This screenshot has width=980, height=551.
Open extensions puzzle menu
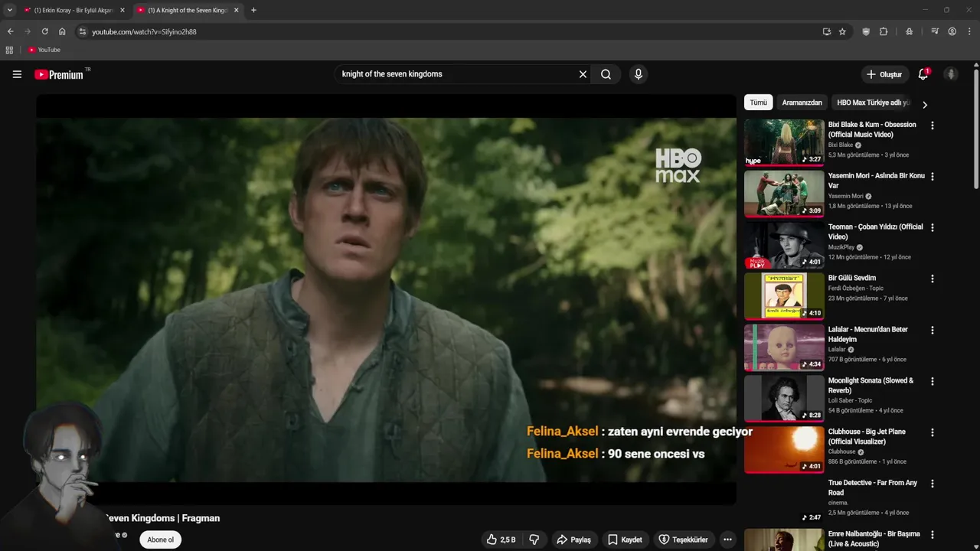click(884, 31)
